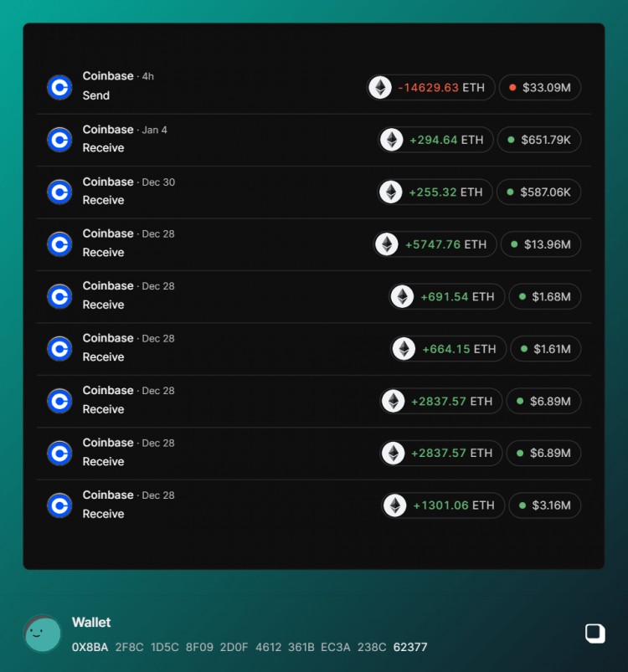Click the Coinbase icon on the Jan 4 row
Image resolution: width=628 pixels, height=672 pixels.
59,140
